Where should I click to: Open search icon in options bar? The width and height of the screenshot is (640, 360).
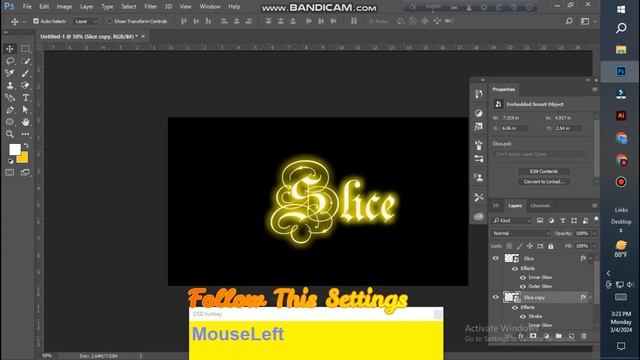pos(569,21)
